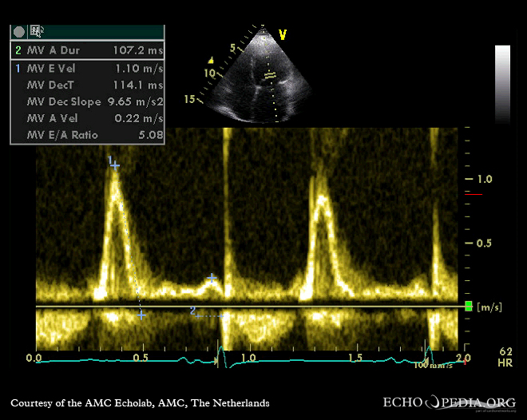Click the Doppler sample volume gate marker
Viewport: 527px width, 420px height.
click(270, 75)
